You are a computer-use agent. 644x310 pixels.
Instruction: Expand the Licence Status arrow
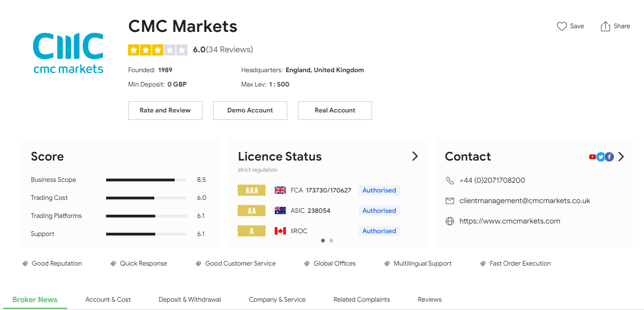pyautogui.click(x=415, y=156)
